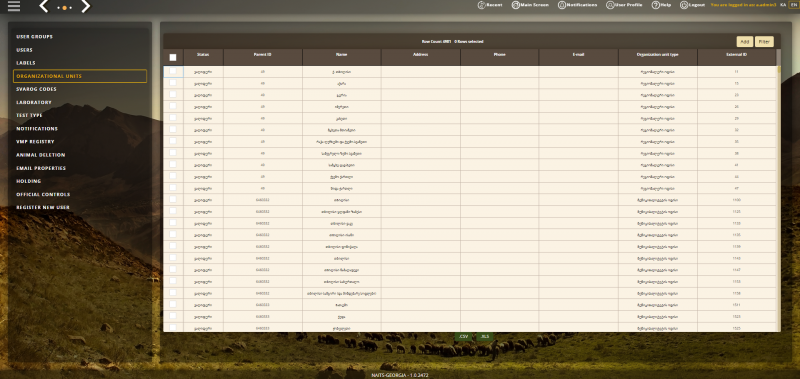
Task: Check the row with External ID 32
Action: (173, 130)
